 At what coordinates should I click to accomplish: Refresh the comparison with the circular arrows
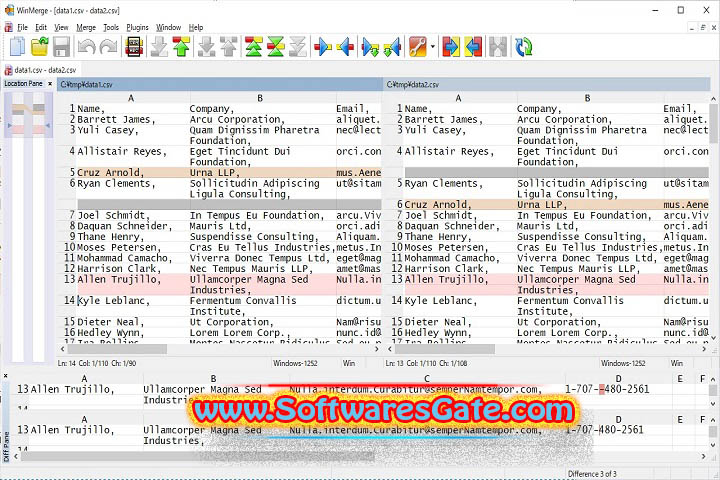523,47
